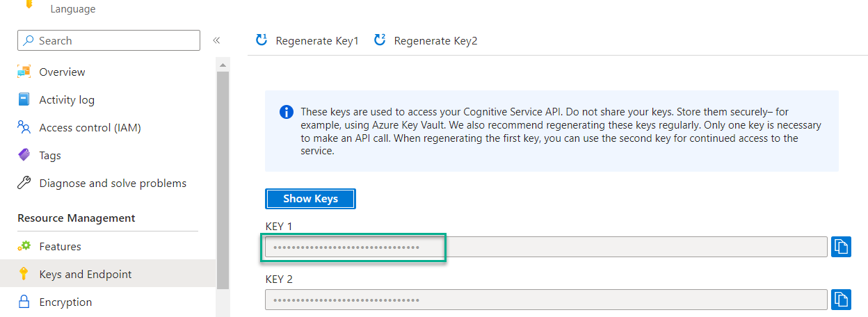Click the Encryption lock icon

[24, 302]
